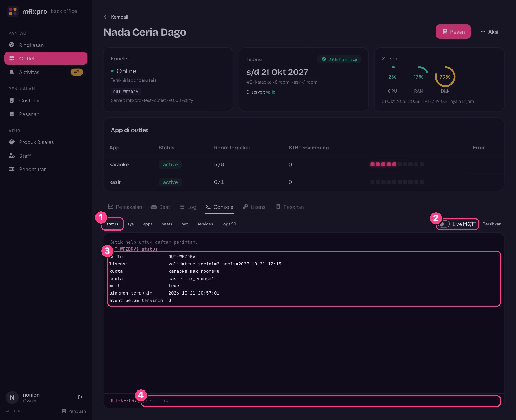This screenshot has height=420, width=516.
Task: Click the Seat sofa icon
Action: click(154, 207)
